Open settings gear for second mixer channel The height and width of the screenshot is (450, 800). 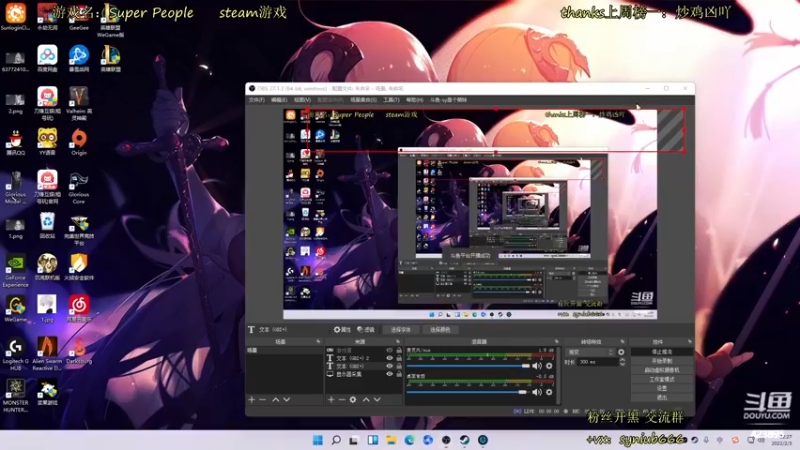pos(549,392)
